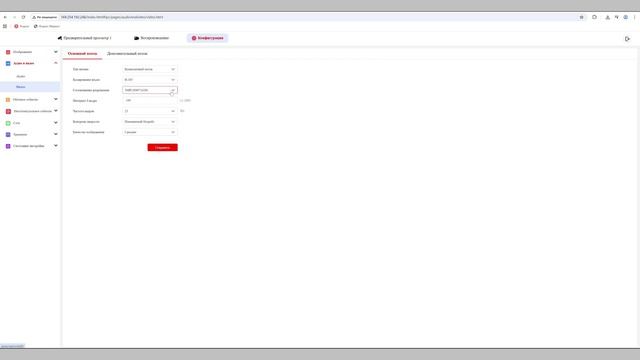Click the camera icon beside Предварительный просмотр
The width and height of the screenshot is (640, 360).
[x=60, y=38]
